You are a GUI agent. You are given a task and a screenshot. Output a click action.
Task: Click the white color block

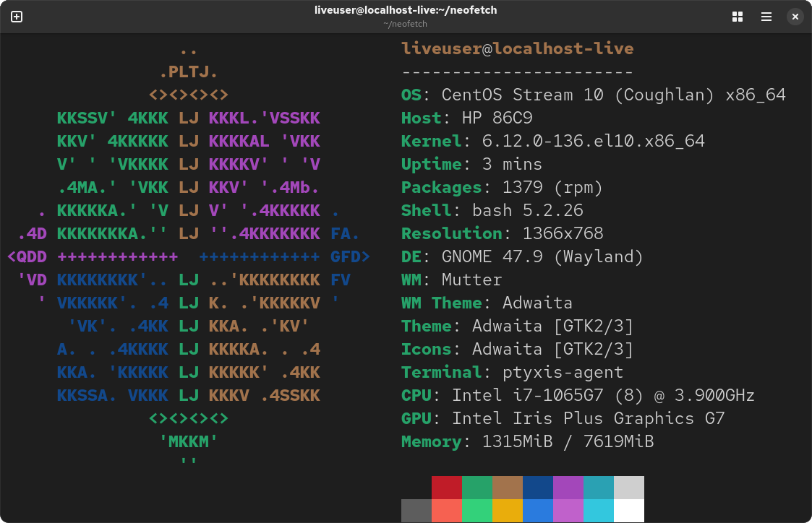(629, 511)
